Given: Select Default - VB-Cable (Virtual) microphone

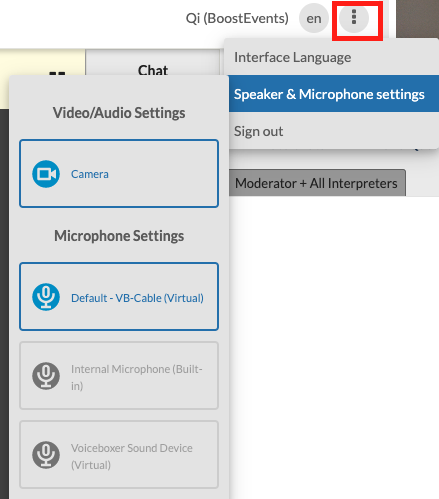Looking at the screenshot, I should (119, 297).
